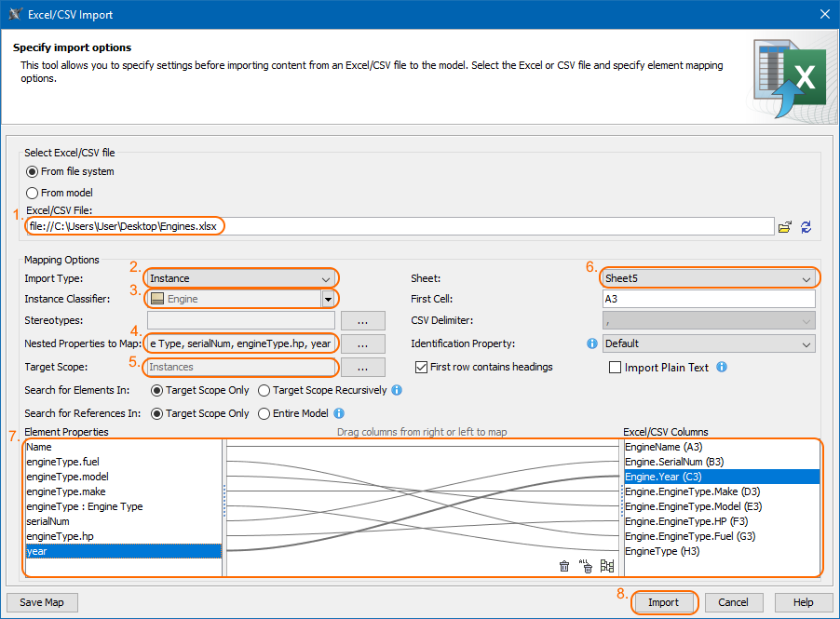Click the First Cell input field
Image resolution: width=840 pixels, height=619 pixels.
coord(709,300)
